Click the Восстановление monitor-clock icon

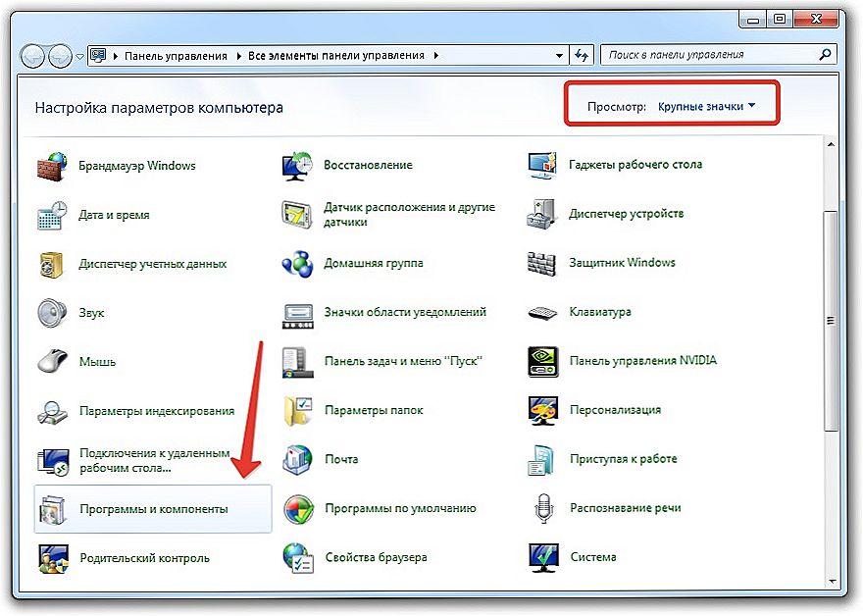point(297,165)
